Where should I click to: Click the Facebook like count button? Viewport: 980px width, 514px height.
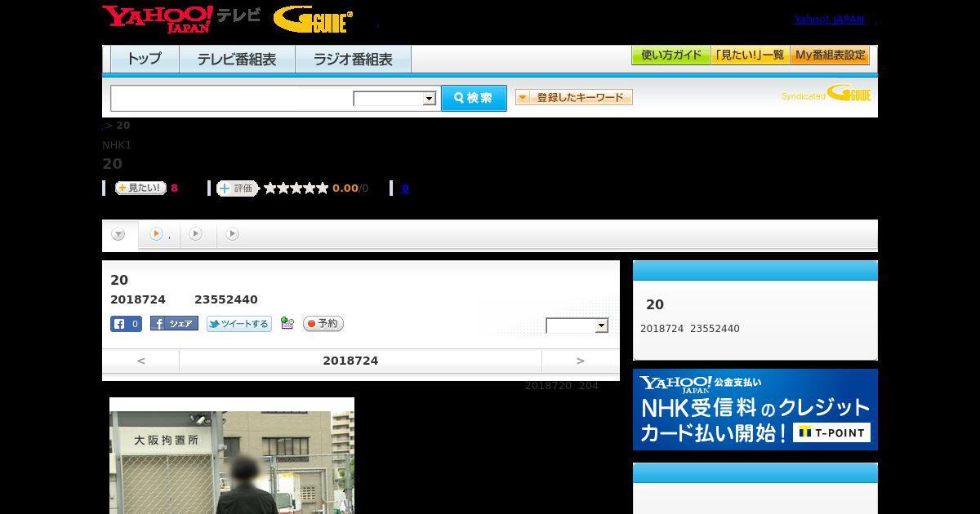click(x=126, y=324)
